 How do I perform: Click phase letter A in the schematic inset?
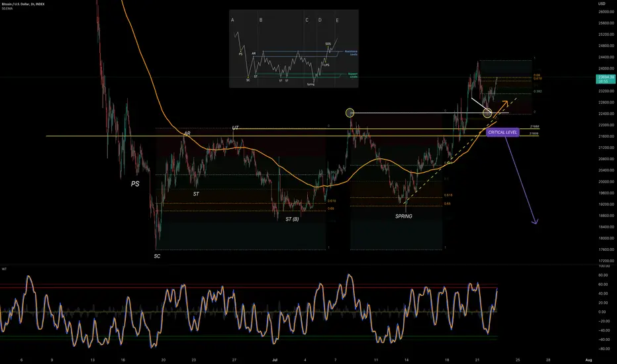(232, 20)
